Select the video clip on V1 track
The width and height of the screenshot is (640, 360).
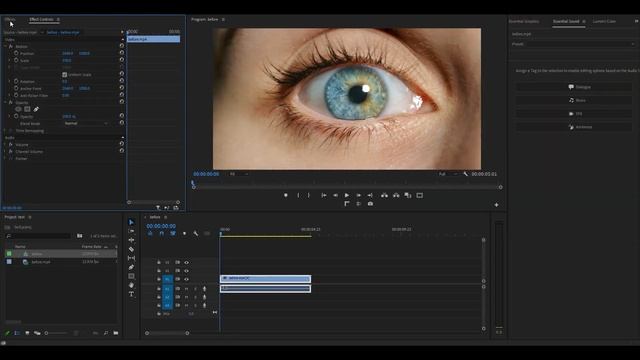pyautogui.click(x=265, y=279)
